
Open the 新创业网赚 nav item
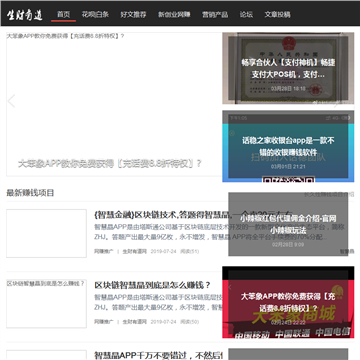coord(174,14)
